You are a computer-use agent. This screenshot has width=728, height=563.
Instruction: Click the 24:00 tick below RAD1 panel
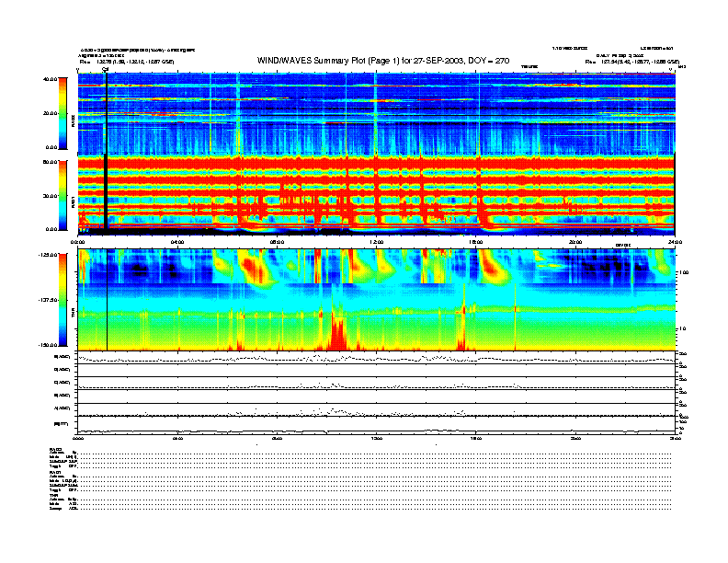tap(675, 242)
